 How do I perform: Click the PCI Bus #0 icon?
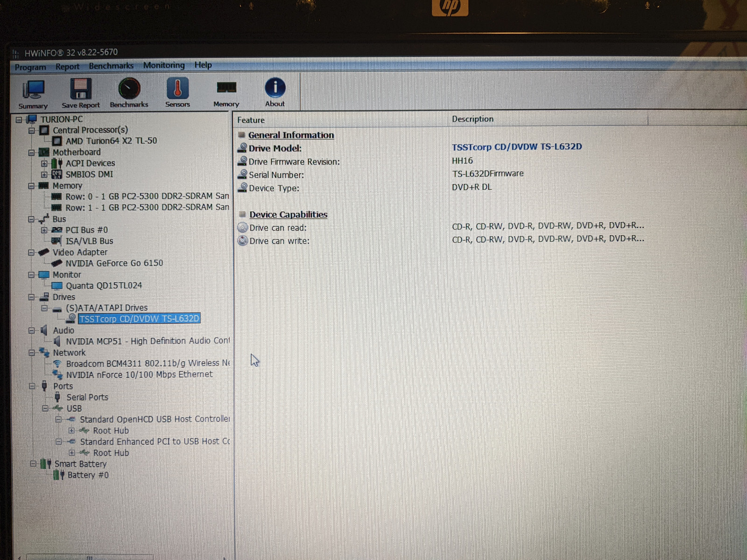[x=56, y=230]
